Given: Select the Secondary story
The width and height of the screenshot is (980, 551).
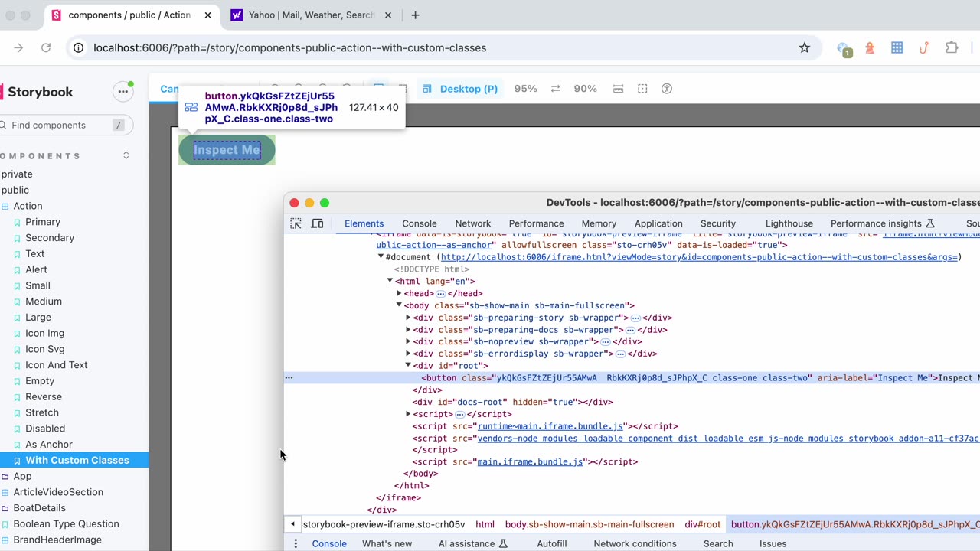Looking at the screenshot, I should point(50,238).
